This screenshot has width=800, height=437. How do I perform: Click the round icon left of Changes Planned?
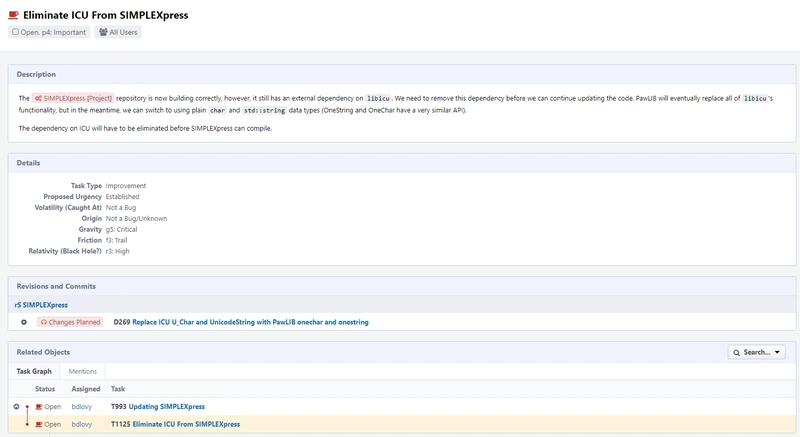(23, 322)
